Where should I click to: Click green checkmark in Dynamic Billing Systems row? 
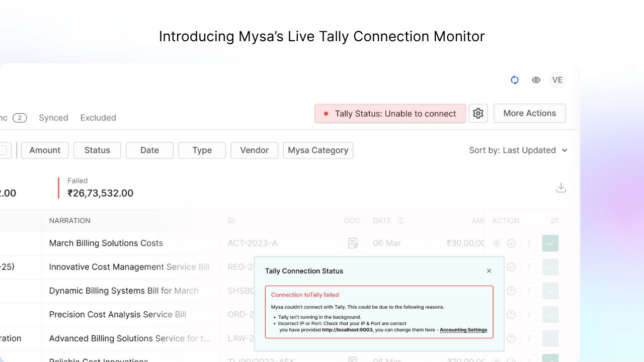(550, 291)
